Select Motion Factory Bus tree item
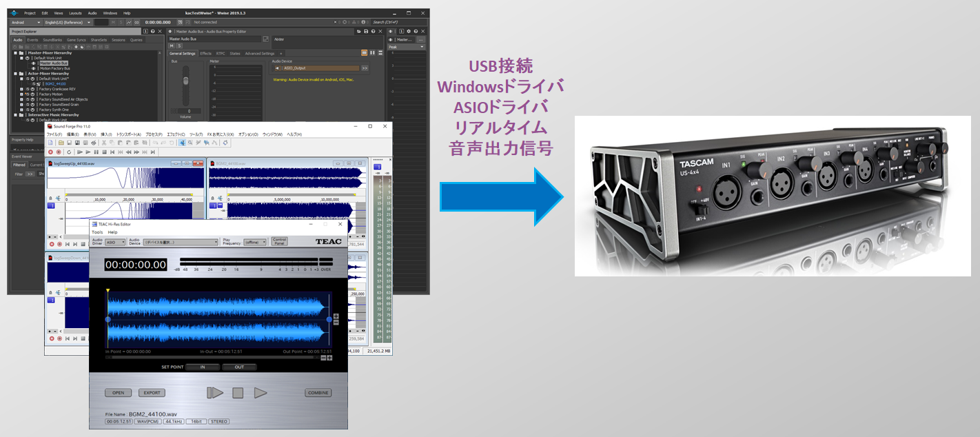980x437 pixels. [x=54, y=68]
